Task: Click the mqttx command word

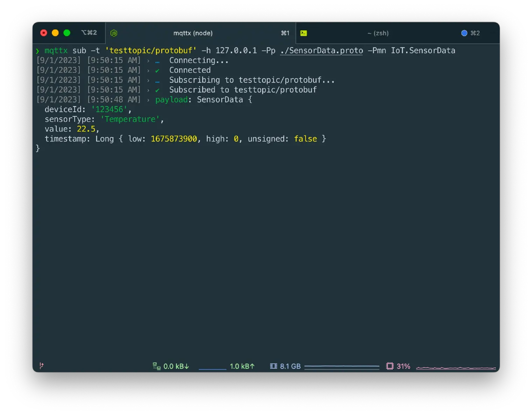Action: (56, 51)
